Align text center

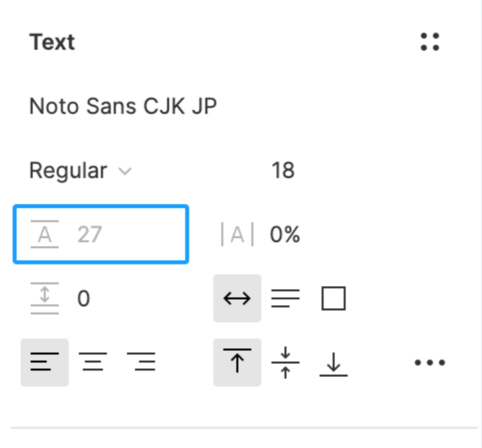point(93,362)
